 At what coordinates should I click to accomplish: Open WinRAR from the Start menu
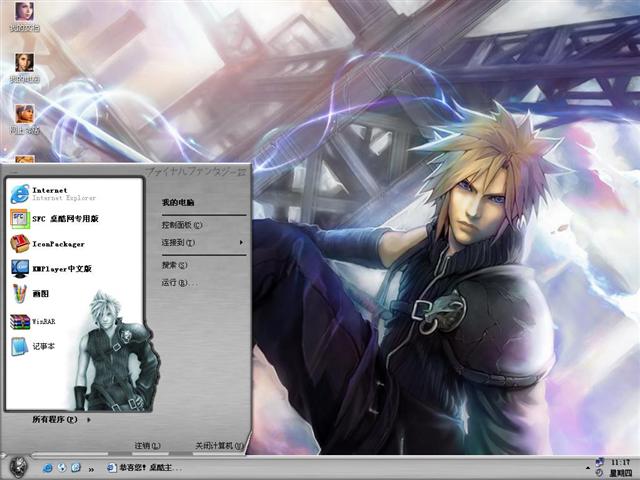(33, 321)
